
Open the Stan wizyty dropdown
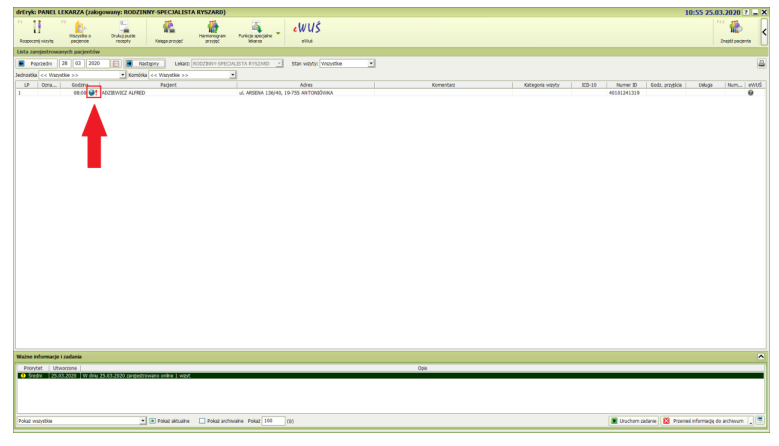tap(371, 63)
